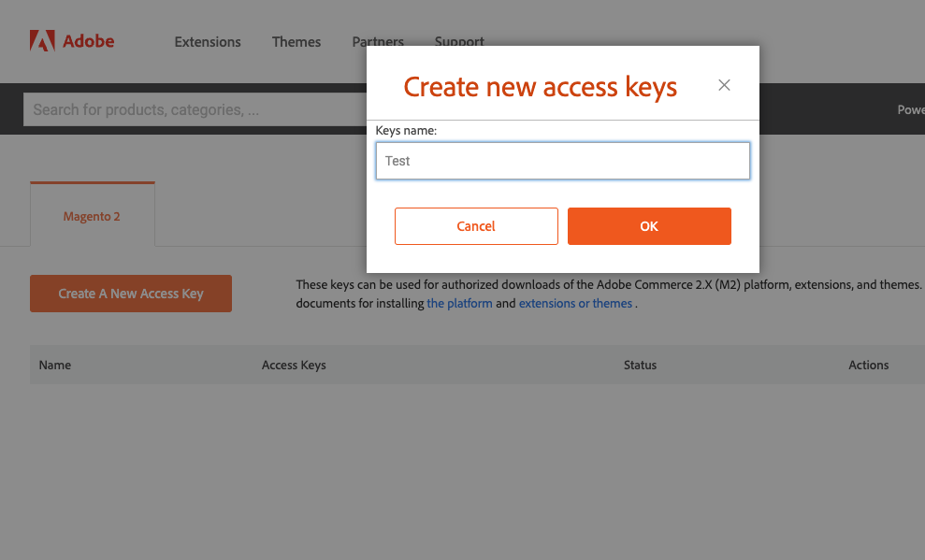Follow the "the platform" link
Viewport: 925px width, 560px height.
coord(459,304)
